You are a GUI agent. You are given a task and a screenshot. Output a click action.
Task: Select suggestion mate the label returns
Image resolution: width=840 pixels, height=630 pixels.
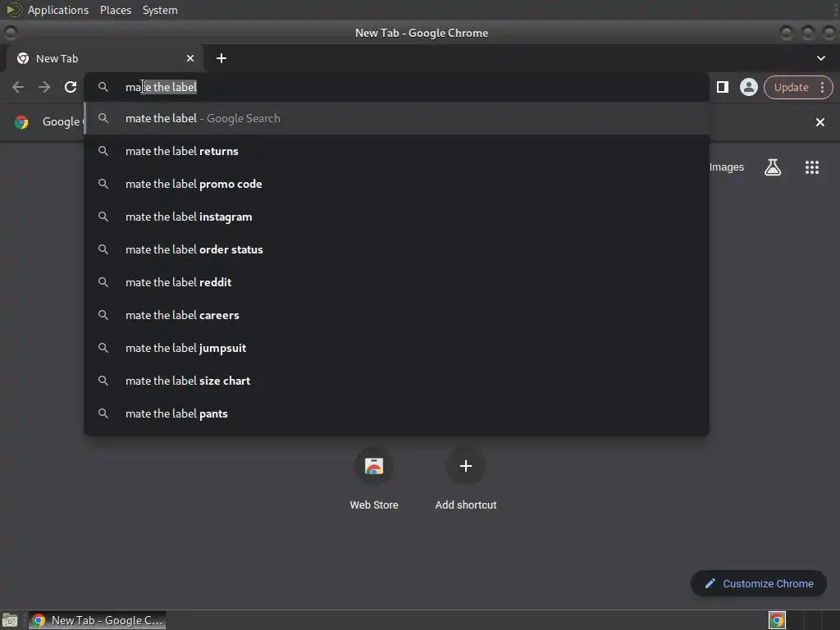[396, 151]
